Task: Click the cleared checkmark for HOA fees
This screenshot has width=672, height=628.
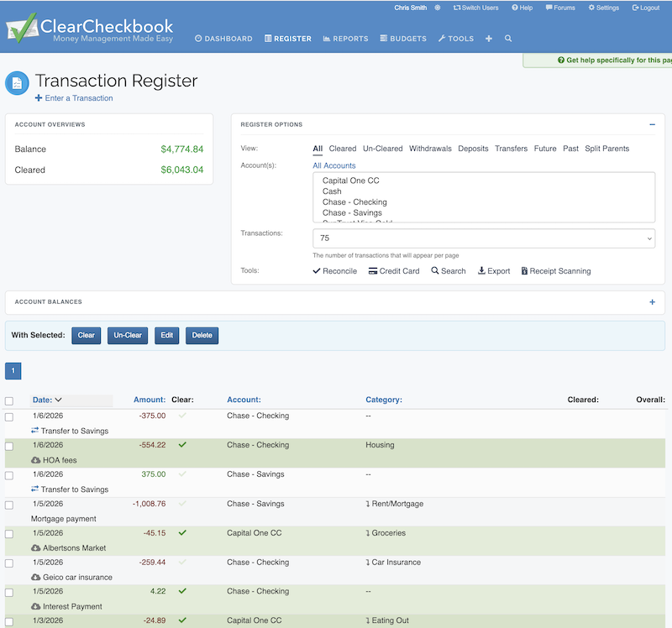Action: pos(182,445)
